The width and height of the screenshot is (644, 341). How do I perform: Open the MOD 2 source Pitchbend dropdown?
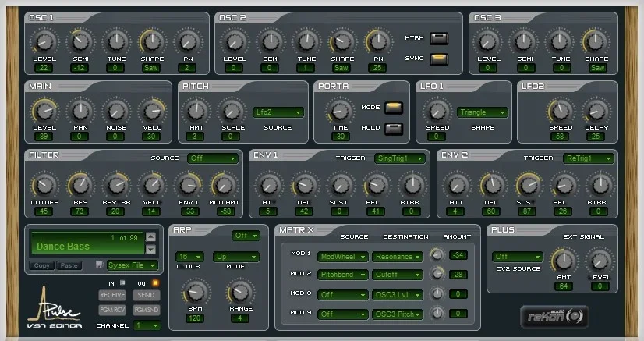tap(342, 275)
